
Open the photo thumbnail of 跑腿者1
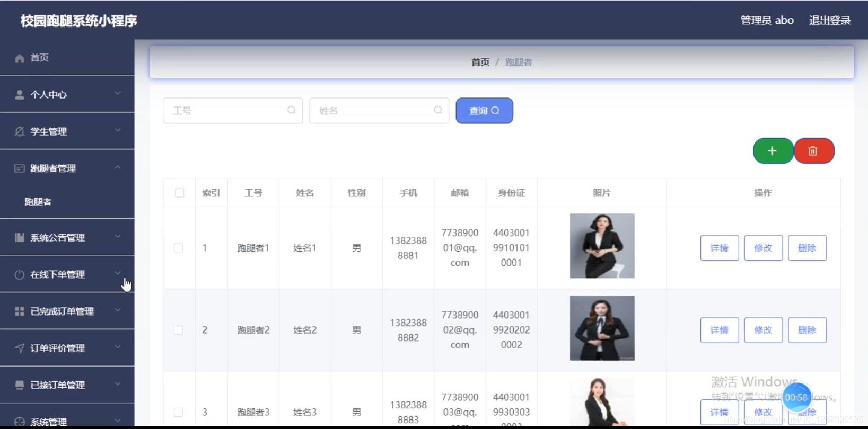click(x=602, y=246)
